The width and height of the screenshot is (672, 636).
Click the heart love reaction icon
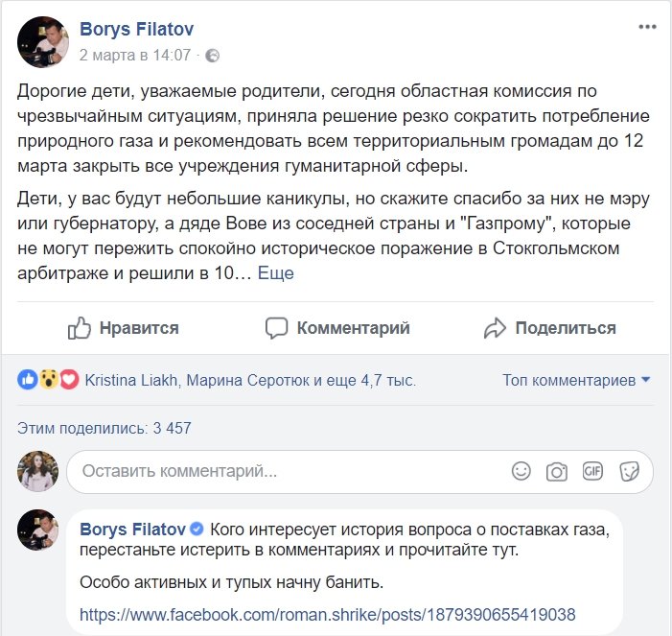pyautogui.click(x=68, y=380)
